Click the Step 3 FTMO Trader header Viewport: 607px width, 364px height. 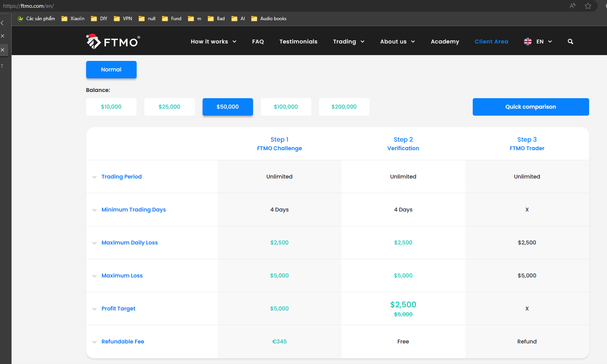(x=527, y=144)
